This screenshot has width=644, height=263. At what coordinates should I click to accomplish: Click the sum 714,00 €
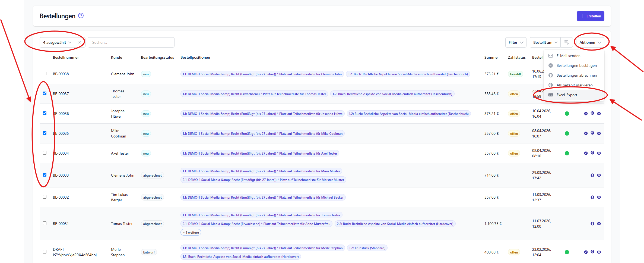click(491, 175)
